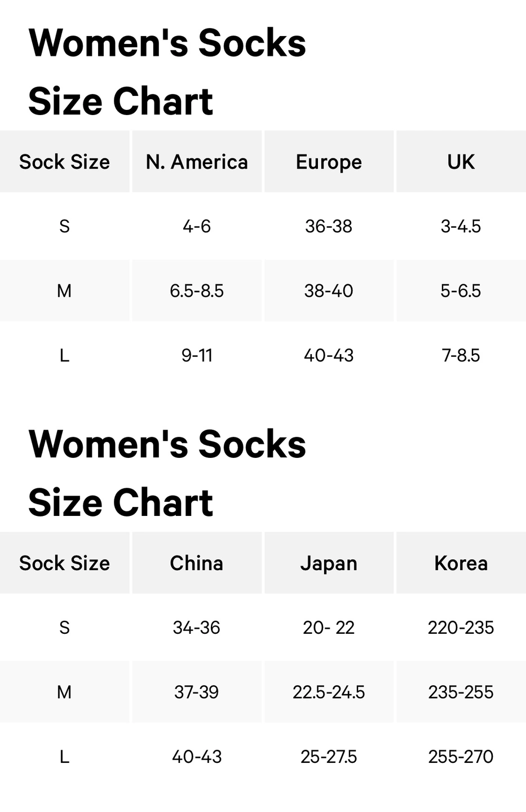
Task: Click the Europe value 38-40
Action: [329, 291]
